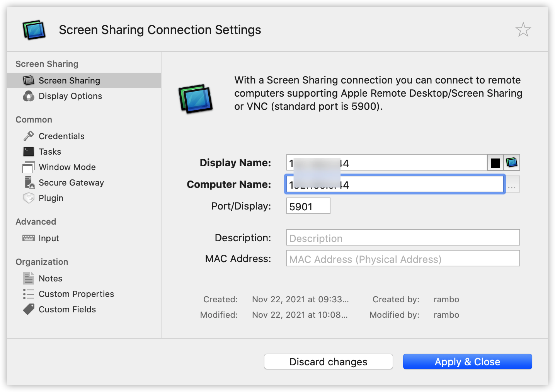
Task: Click Discard changes
Action: (328, 361)
